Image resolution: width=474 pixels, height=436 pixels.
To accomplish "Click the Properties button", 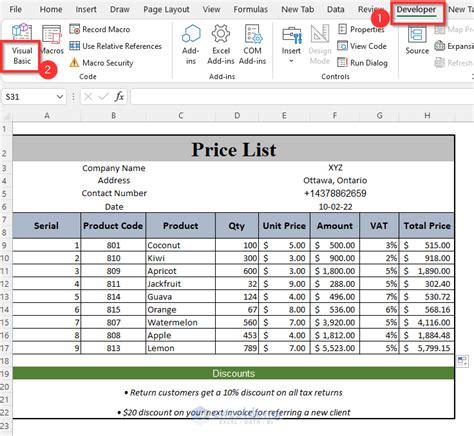I will pyautogui.click(x=361, y=29).
